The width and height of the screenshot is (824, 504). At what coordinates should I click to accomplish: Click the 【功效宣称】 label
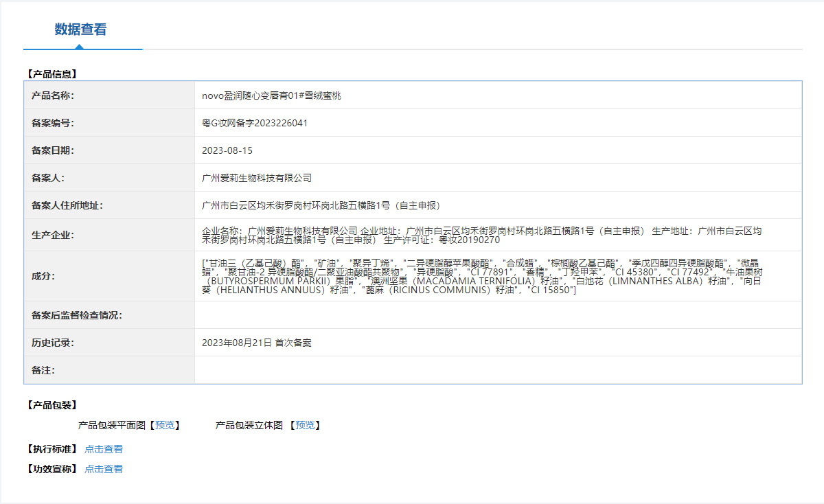coord(51,469)
